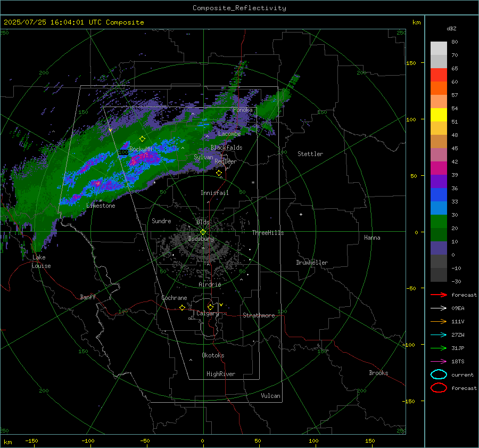Click the Limestone location label

(101, 206)
